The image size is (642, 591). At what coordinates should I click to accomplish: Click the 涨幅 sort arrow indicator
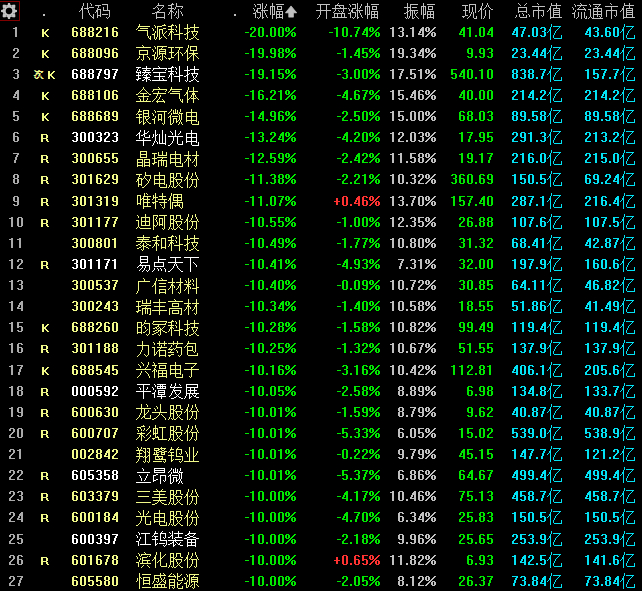[x=291, y=12]
